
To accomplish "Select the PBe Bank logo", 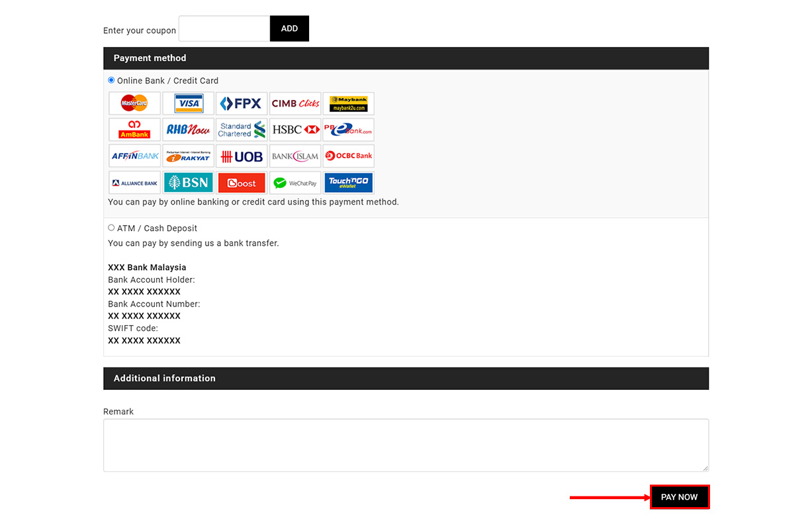I will [349, 130].
